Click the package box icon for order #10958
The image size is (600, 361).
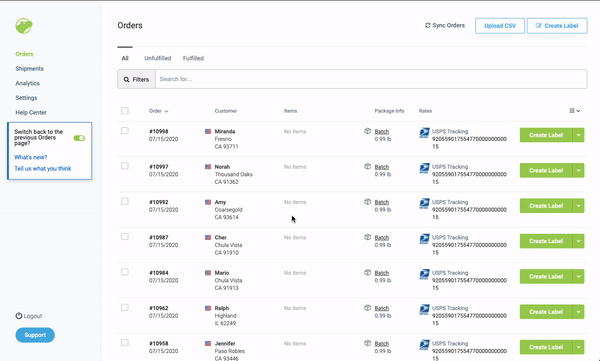point(367,343)
